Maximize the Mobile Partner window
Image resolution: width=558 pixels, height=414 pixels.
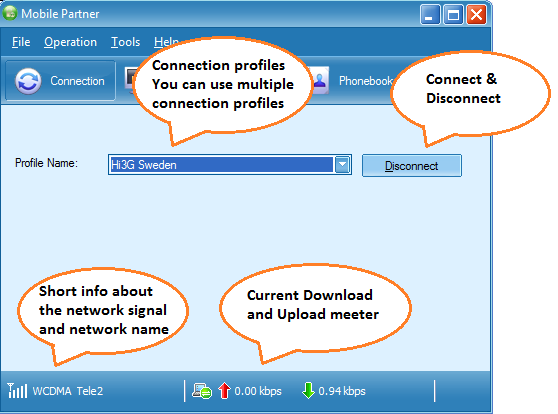coord(453,15)
